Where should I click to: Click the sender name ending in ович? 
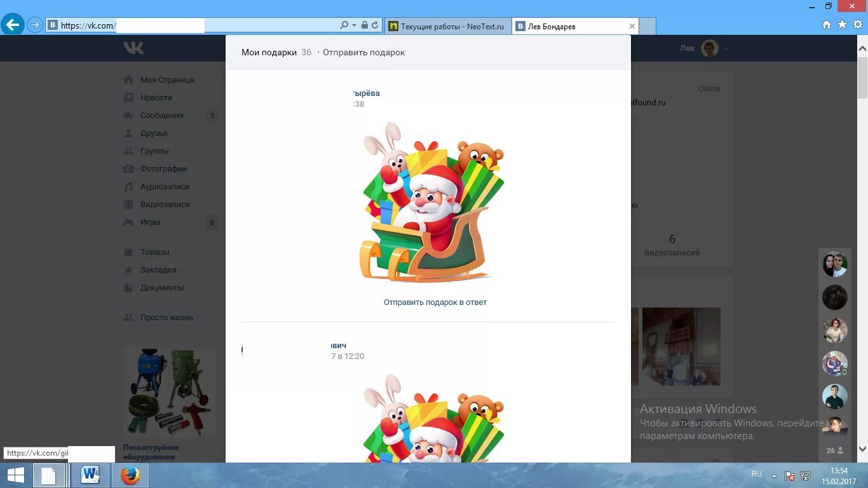339,345
